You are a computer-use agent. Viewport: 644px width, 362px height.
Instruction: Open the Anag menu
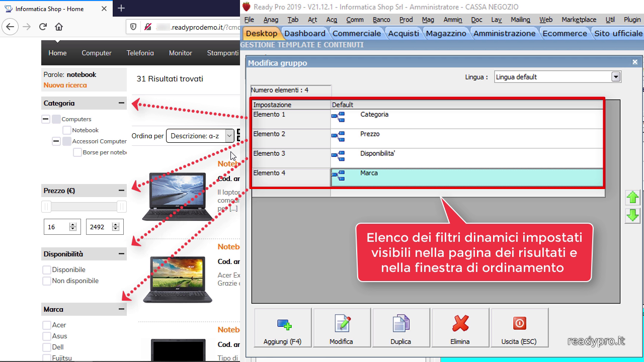click(x=271, y=20)
